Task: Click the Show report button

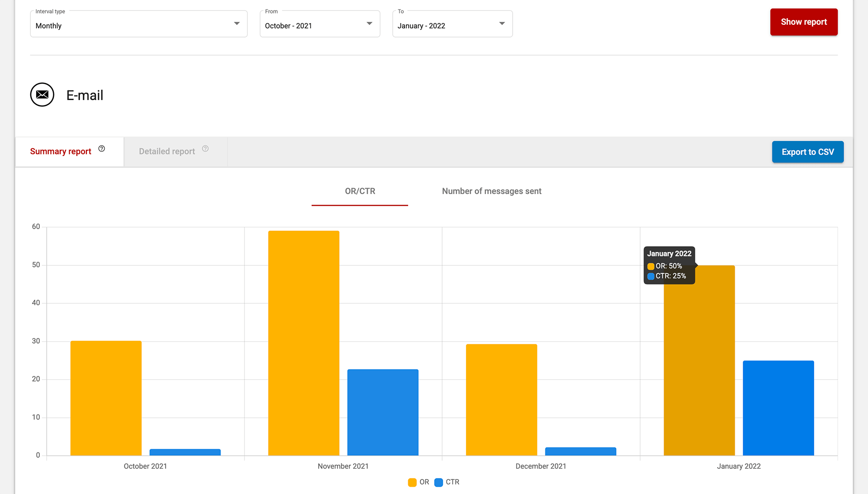Action: coord(803,22)
